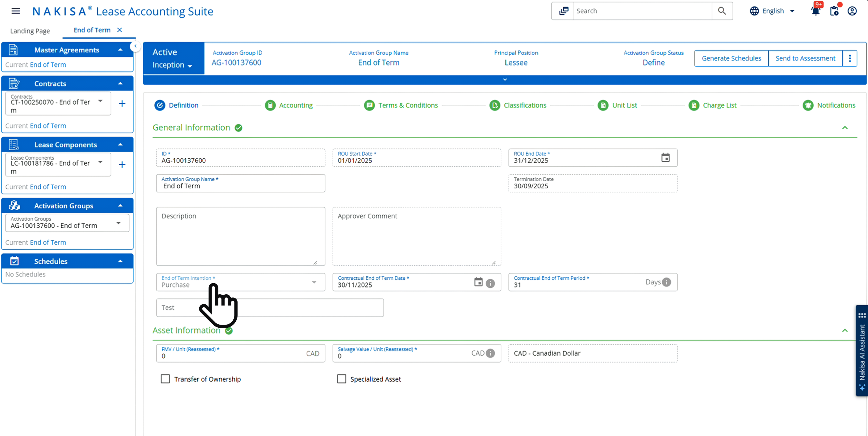
Task: Add a new contract with plus icon
Action: pyautogui.click(x=122, y=103)
